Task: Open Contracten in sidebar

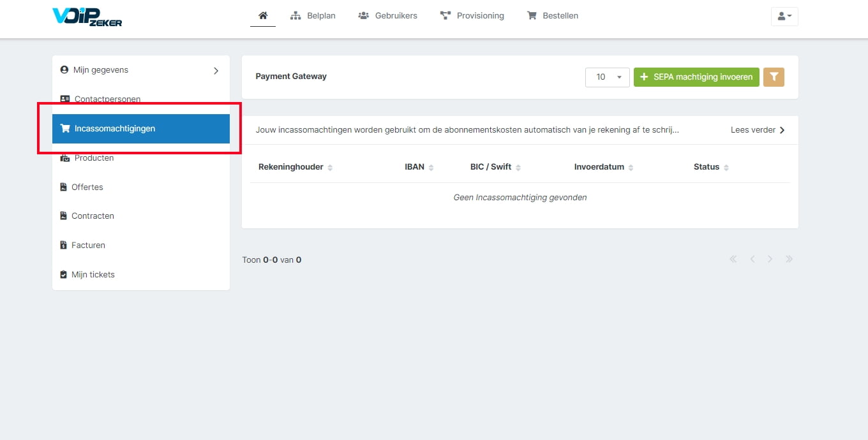Action: pos(140,216)
